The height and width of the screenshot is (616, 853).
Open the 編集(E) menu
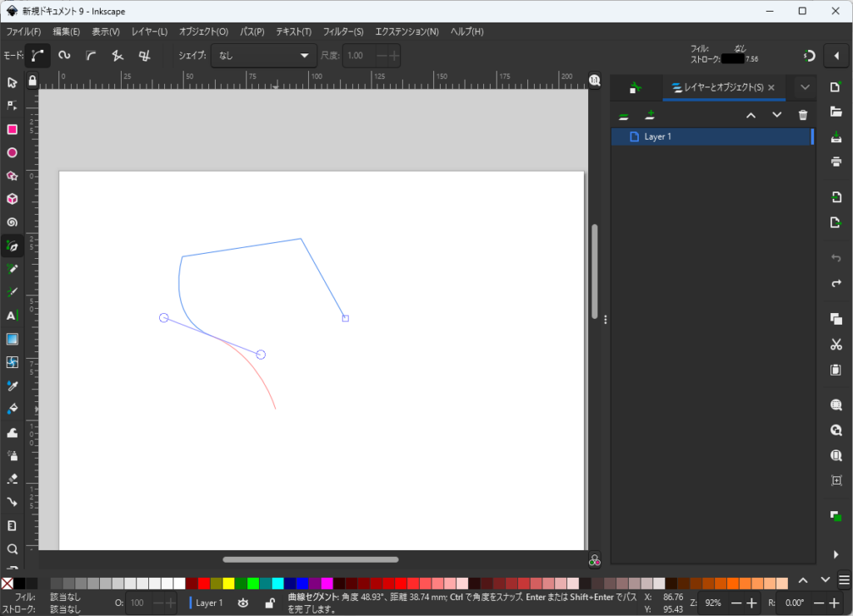67,32
